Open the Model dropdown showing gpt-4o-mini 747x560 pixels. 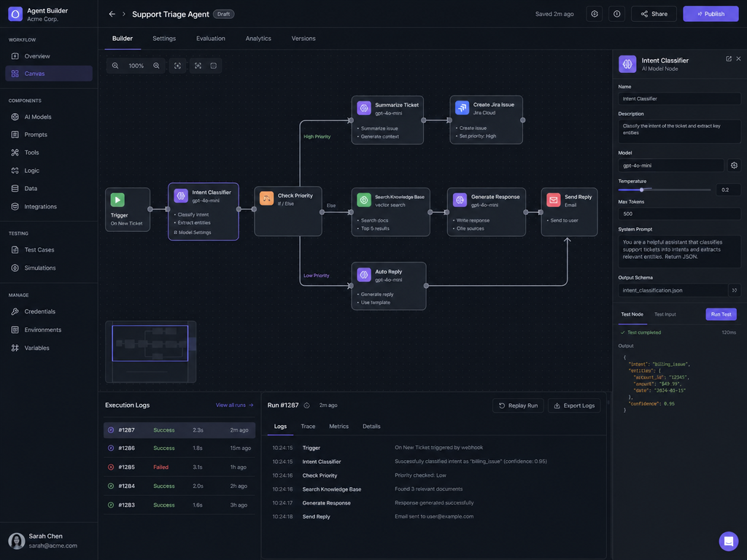pos(671,166)
